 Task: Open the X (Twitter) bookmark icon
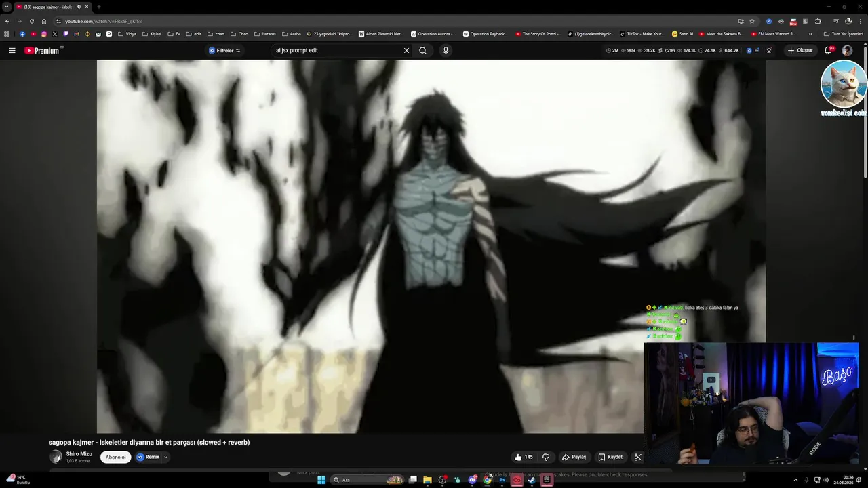[x=55, y=33]
